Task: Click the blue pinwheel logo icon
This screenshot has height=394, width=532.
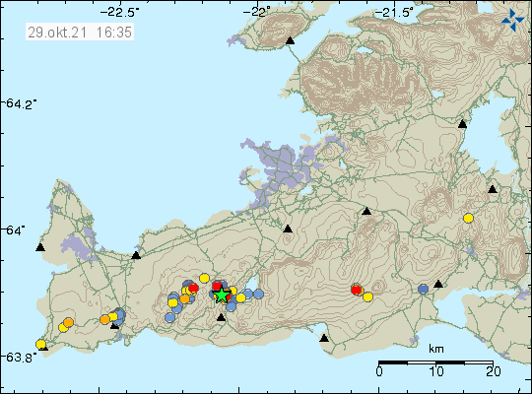Action: click(512, 20)
